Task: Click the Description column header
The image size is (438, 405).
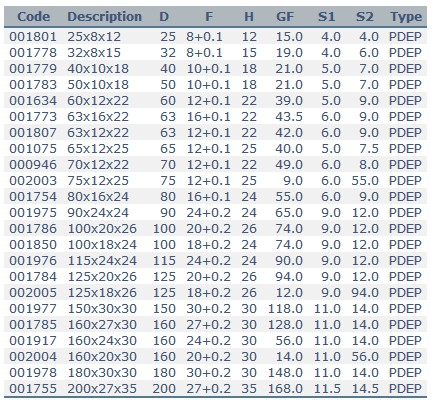Action: pyautogui.click(x=105, y=16)
